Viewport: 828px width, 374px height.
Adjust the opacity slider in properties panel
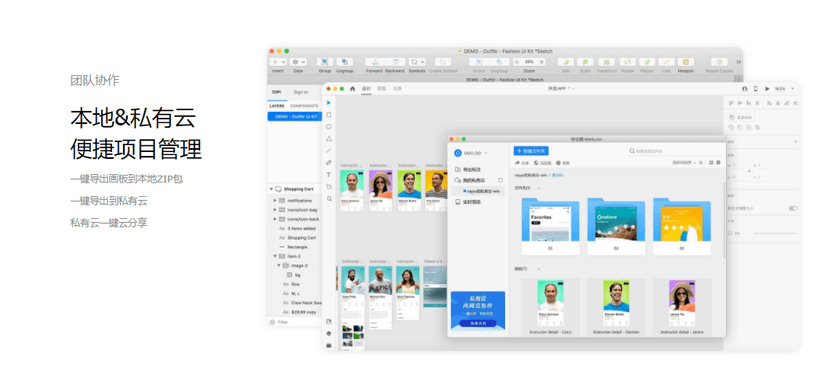pos(775,233)
